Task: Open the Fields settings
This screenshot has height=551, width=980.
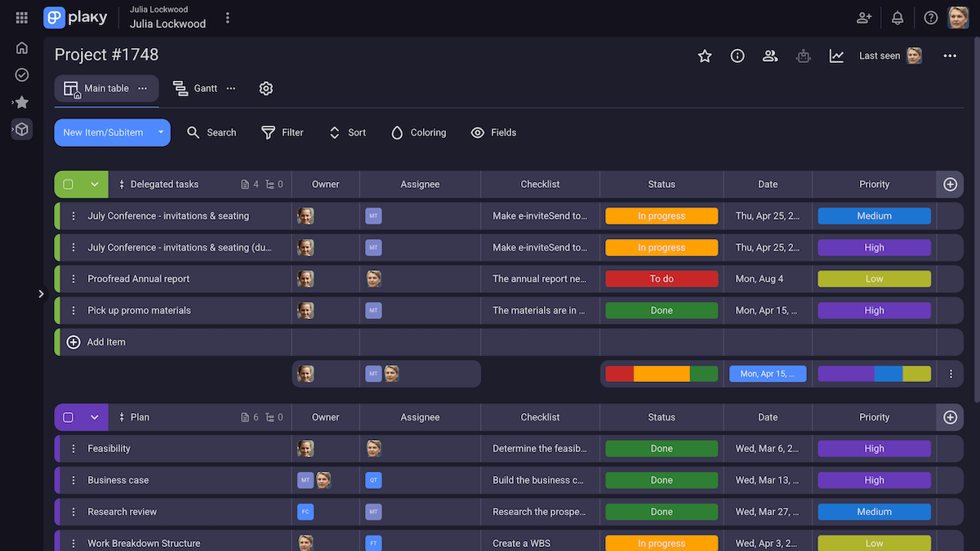Action: pos(493,132)
